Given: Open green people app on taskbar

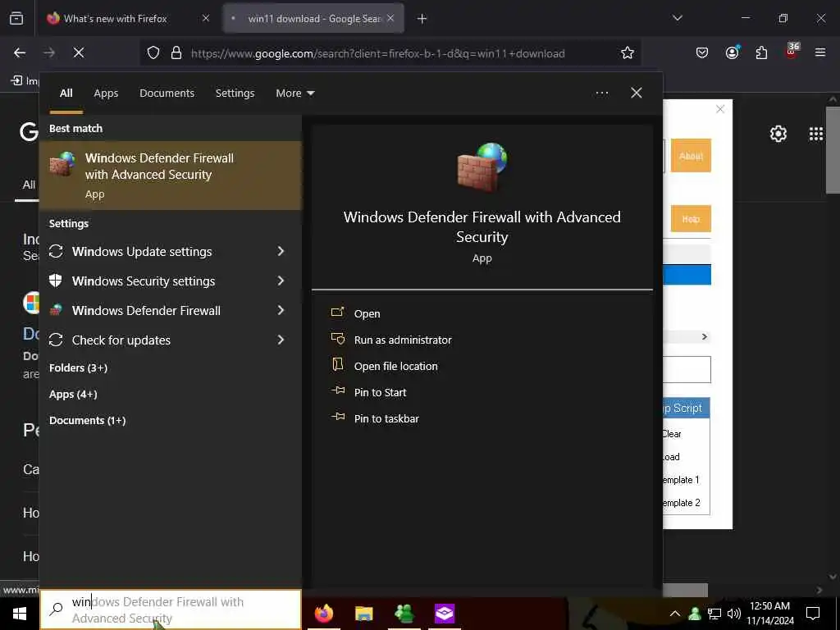Looking at the screenshot, I should pos(404,613).
